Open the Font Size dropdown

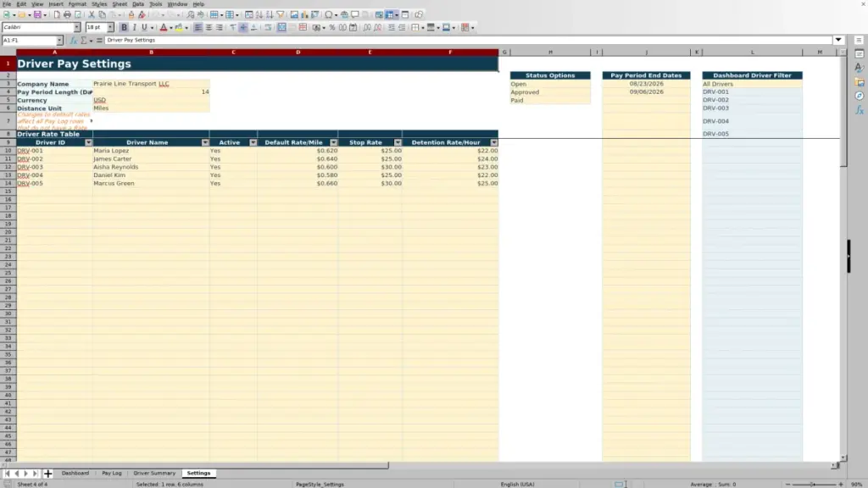(x=110, y=27)
